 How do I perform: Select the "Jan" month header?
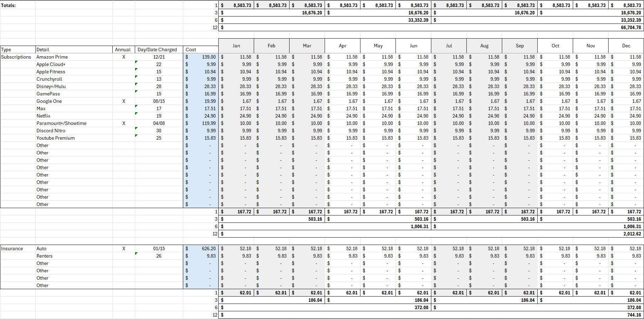point(236,46)
